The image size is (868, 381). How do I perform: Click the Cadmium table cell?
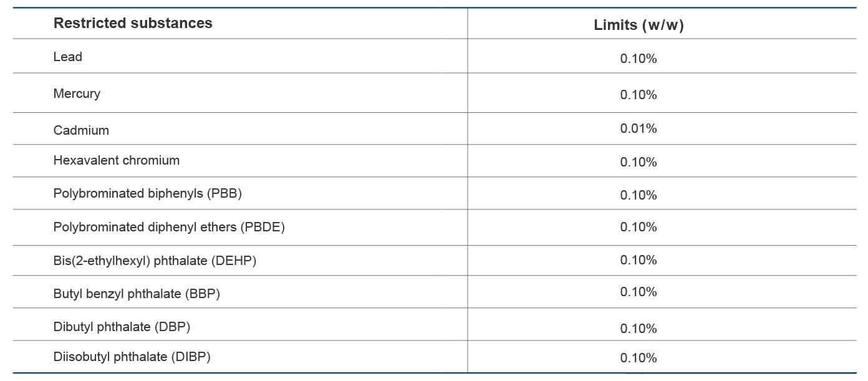tap(81, 130)
